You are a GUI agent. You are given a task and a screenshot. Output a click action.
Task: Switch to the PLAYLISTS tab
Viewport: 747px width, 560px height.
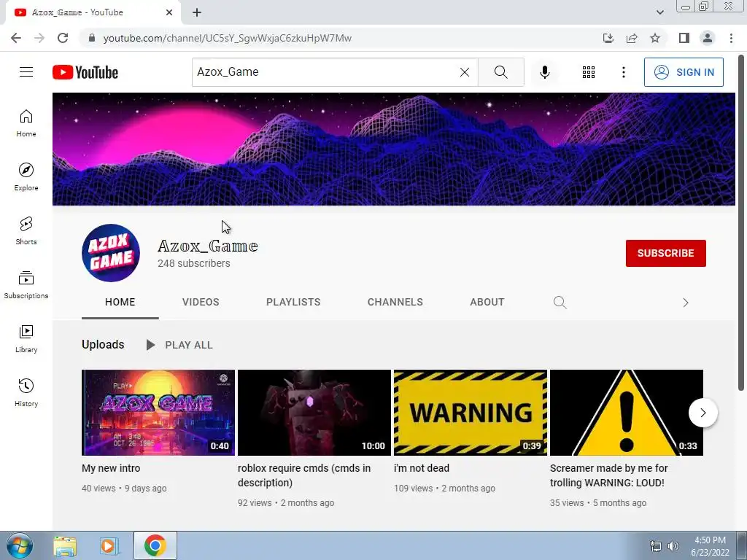[x=293, y=302]
